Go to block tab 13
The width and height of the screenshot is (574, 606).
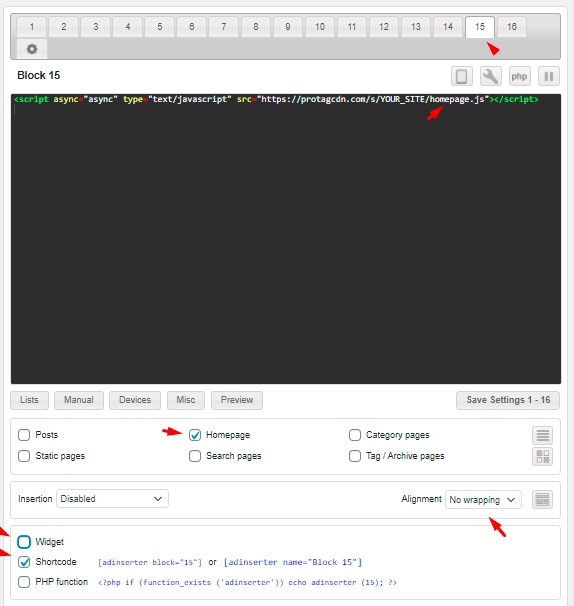pyautogui.click(x=416, y=27)
